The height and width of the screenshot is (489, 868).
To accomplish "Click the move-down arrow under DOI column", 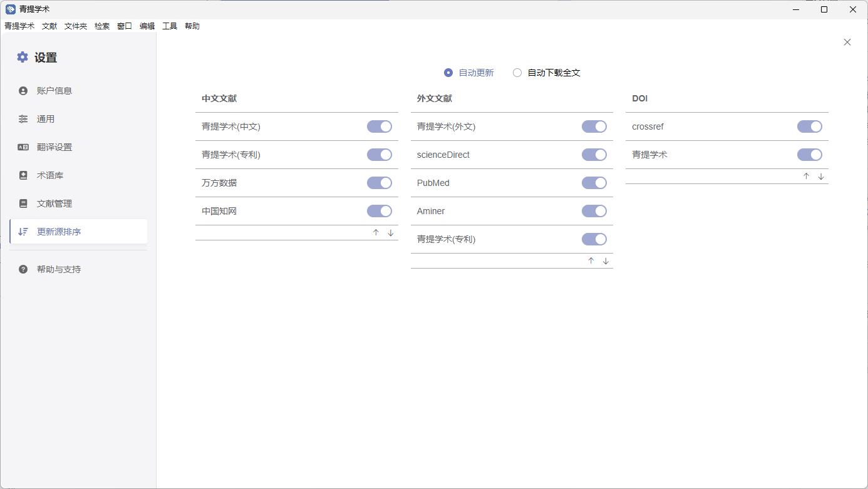I will tap(821, 177).
